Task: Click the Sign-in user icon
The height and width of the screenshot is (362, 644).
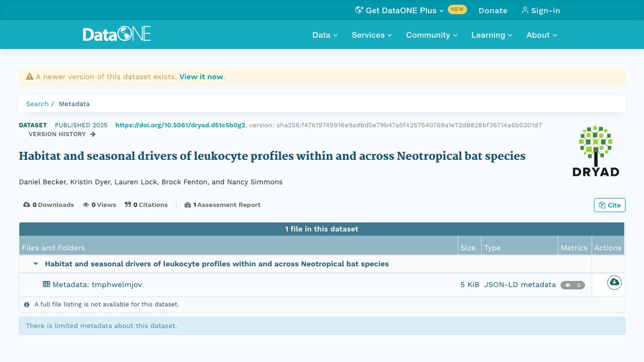Action: tap(525, 10)
